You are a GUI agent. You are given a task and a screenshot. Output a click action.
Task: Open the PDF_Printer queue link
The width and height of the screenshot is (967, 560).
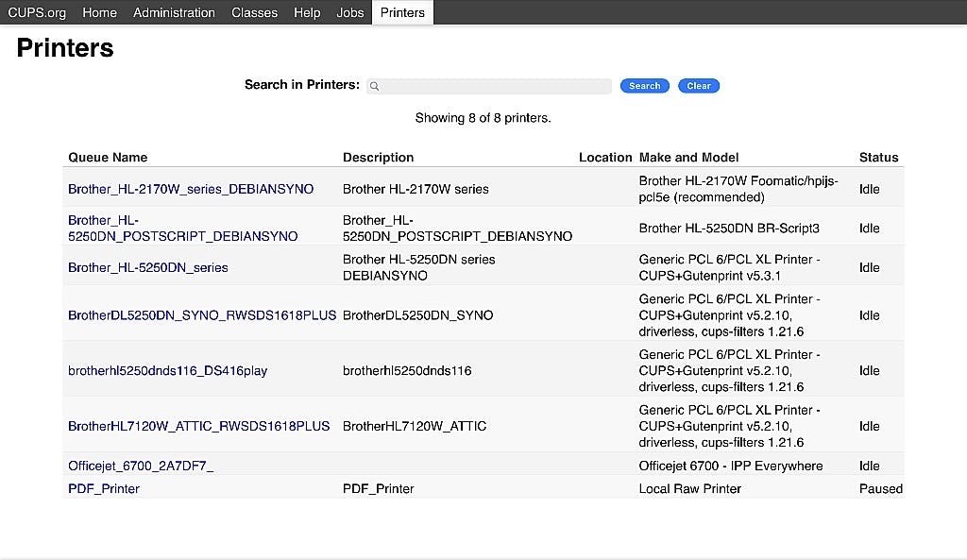[104, 488]
